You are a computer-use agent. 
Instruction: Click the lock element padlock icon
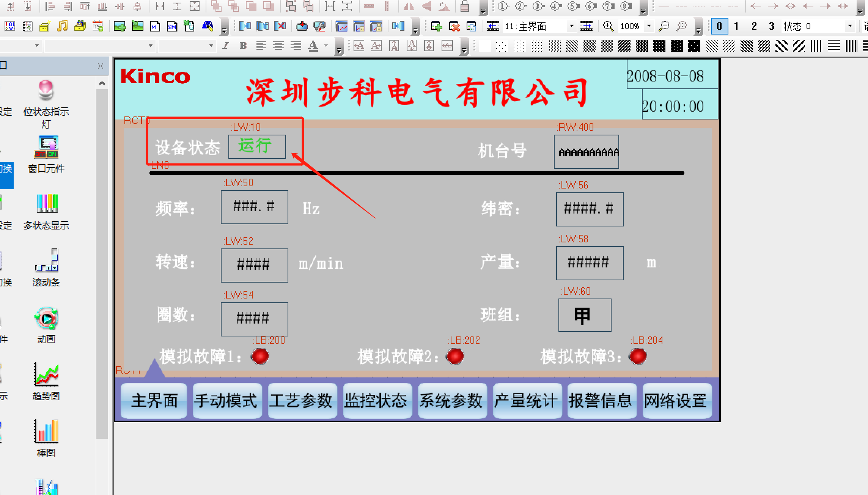click(464, 6)
